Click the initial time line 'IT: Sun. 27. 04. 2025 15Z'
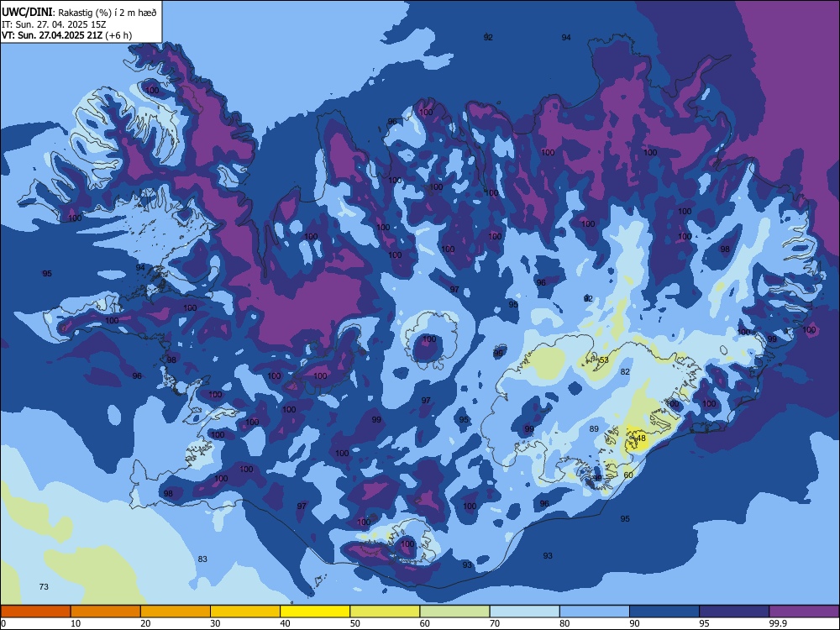Viewport: 840px width, 630px height. tap(54, 24)
